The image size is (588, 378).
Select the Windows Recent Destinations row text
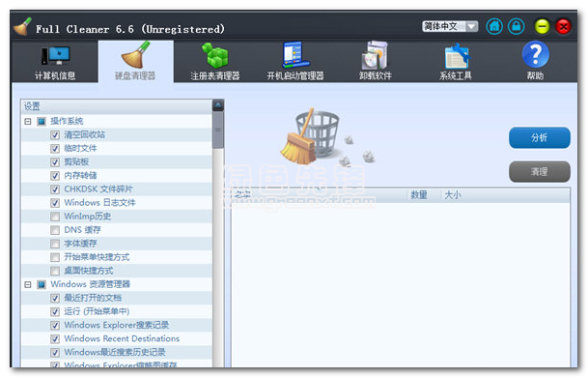pos(122,339)
